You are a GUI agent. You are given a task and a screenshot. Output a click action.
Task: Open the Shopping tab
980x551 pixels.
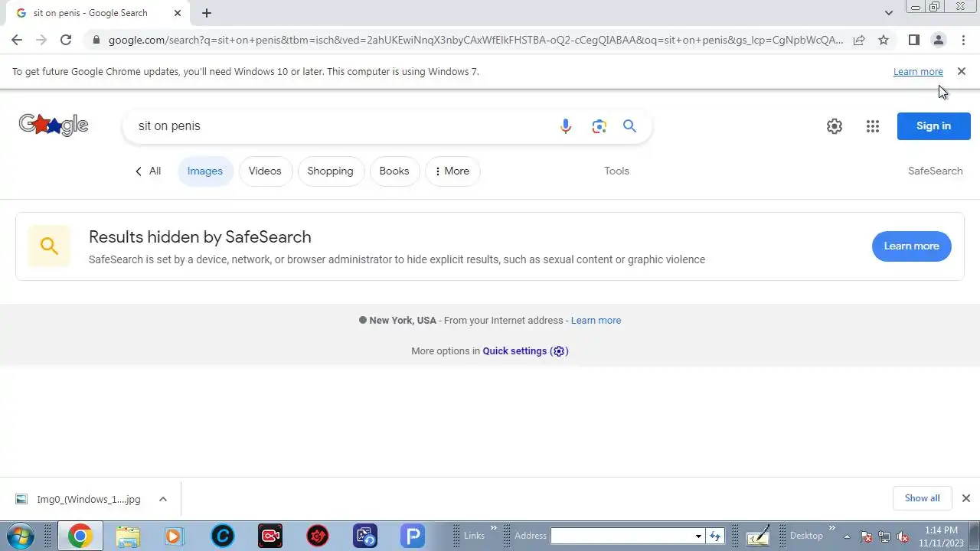(x=330, y=171)
